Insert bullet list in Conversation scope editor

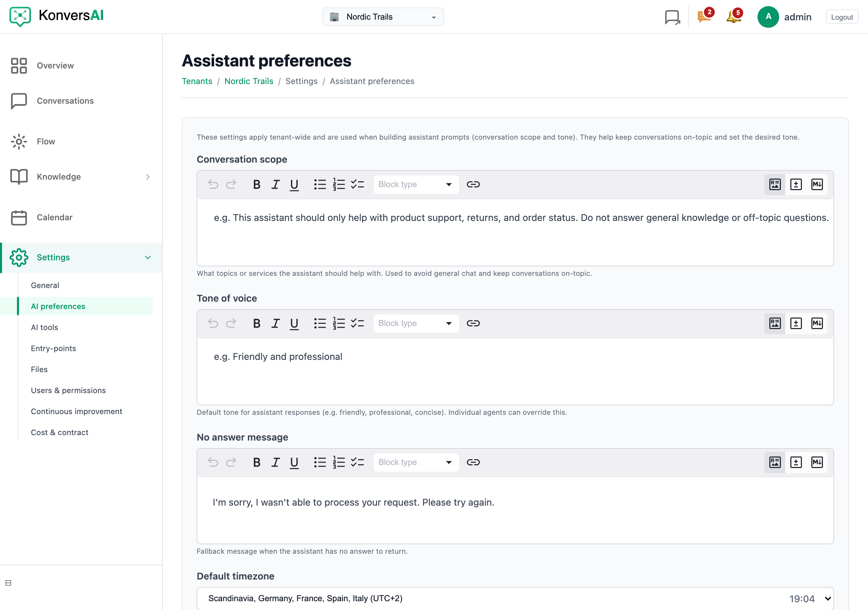[320, 184]
